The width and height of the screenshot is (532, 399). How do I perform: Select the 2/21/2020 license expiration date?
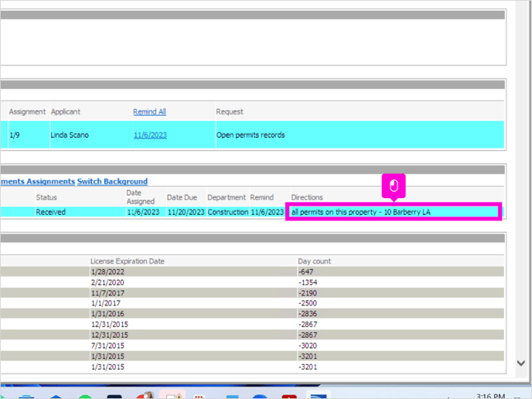[x=107, y=282]
